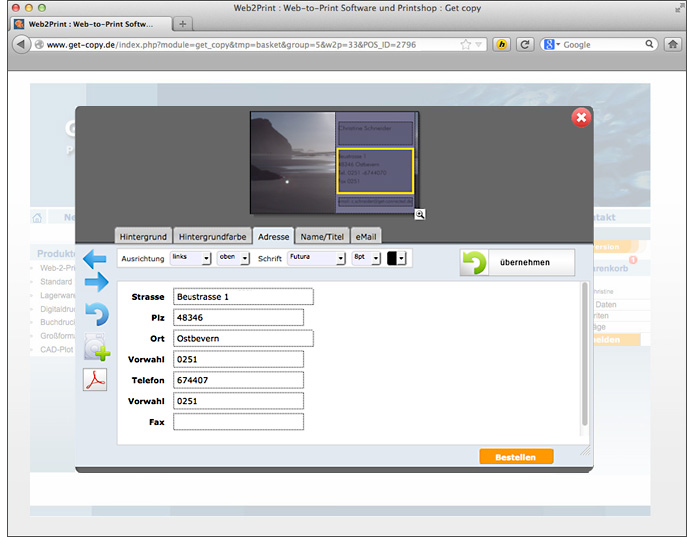Open a new tab with plus button
The height and width of the screenshot is (537, 690).
pyautogui.click(x=183, y=24)
